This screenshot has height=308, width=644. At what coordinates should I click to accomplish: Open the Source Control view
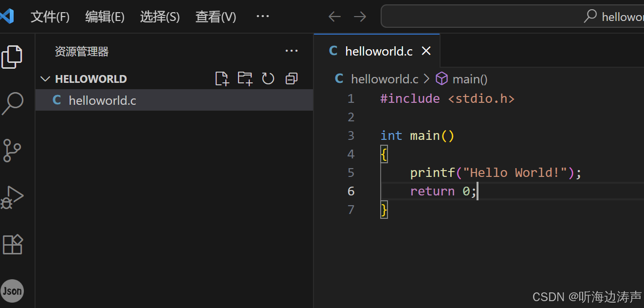click(x=12, y=150)
